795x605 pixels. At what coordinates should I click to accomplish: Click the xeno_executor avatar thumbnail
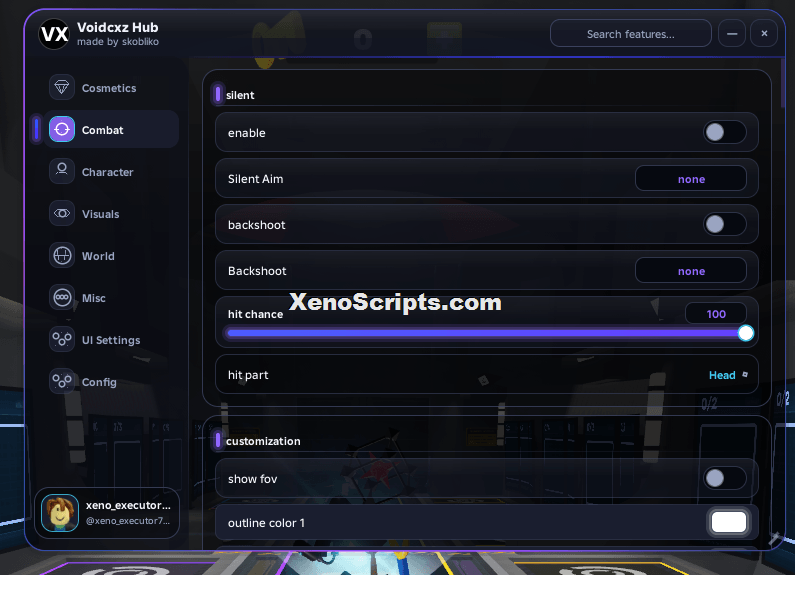pos(60,513)
